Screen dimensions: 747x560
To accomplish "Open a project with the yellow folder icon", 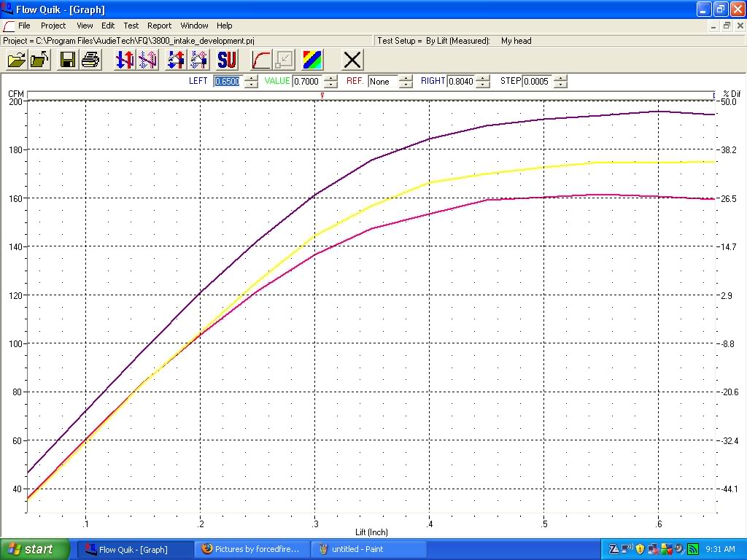I will (x=17, y=60).
